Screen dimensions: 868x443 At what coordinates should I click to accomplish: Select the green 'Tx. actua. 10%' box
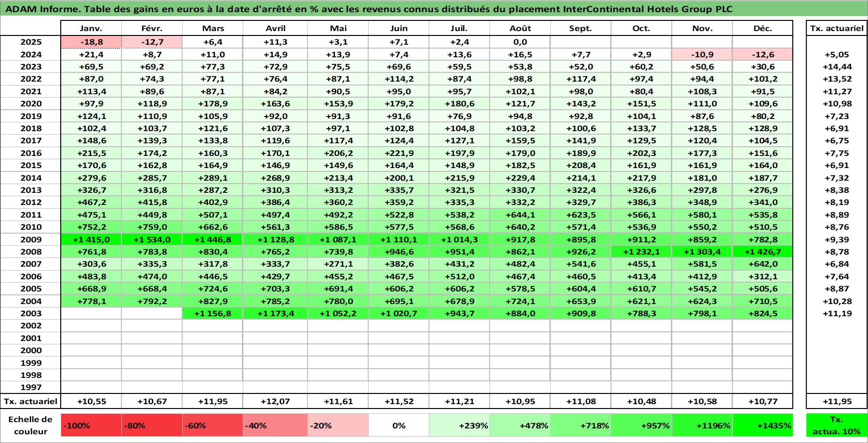(836, 425)
